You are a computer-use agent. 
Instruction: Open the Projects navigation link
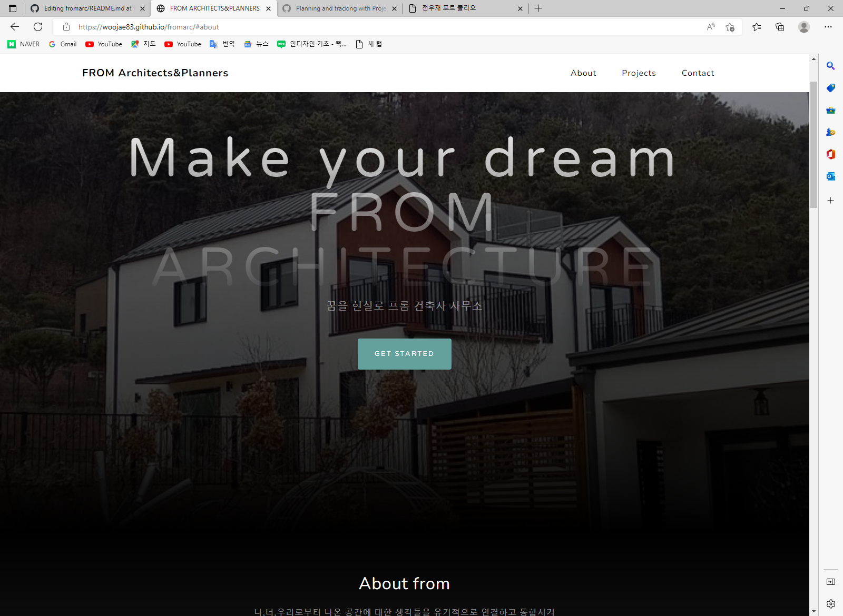click(639, 73)
